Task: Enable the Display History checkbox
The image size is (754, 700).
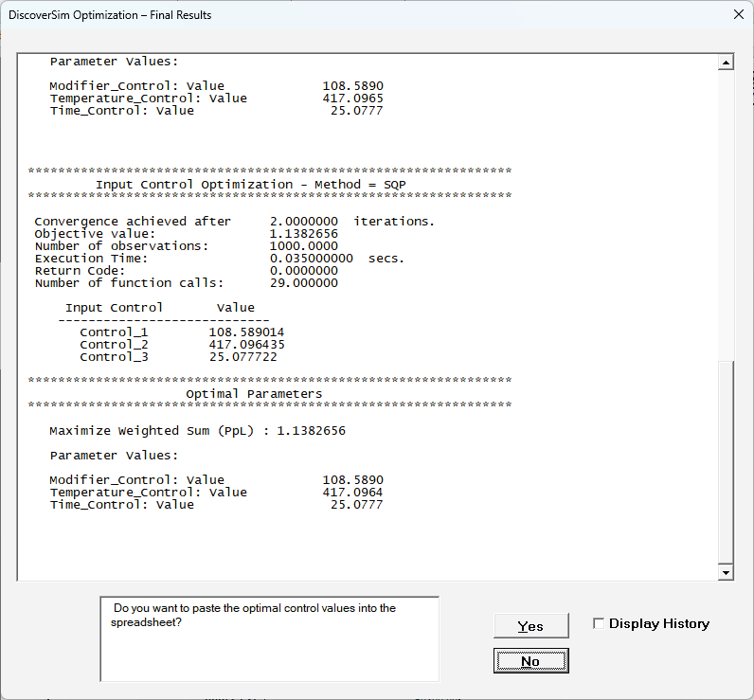Action: point(599,623)
